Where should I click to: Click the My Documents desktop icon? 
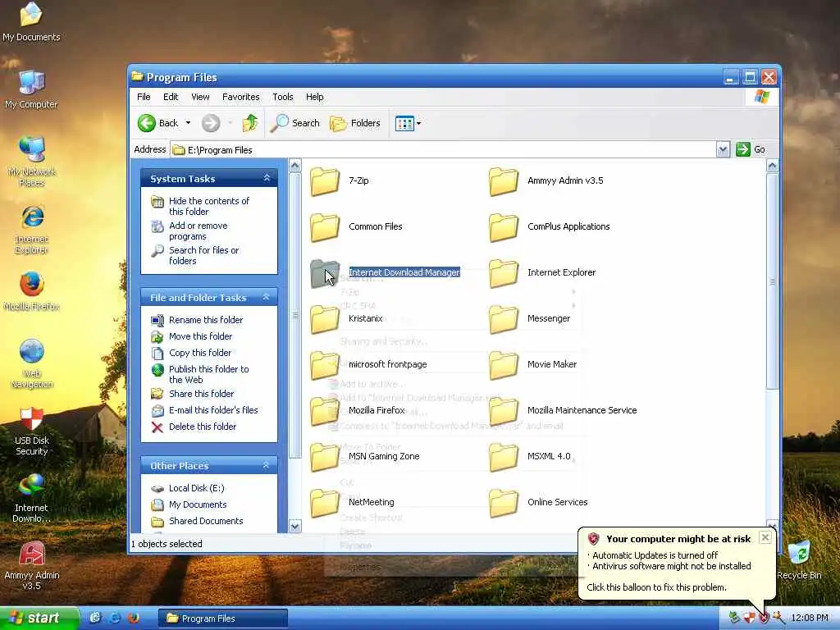[x=31, y=21]
